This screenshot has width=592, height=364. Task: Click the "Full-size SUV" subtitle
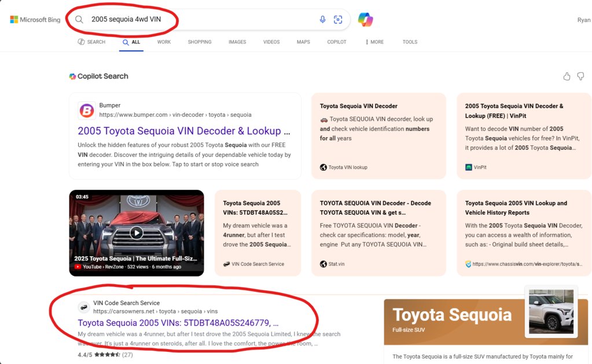pos(409,330)
